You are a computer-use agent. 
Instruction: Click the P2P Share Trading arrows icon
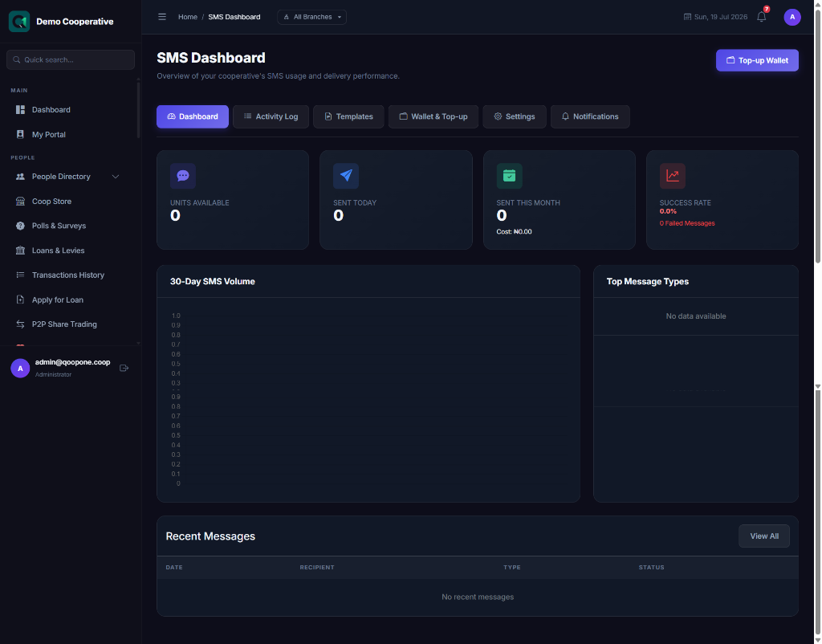click(x=20, y=324)
